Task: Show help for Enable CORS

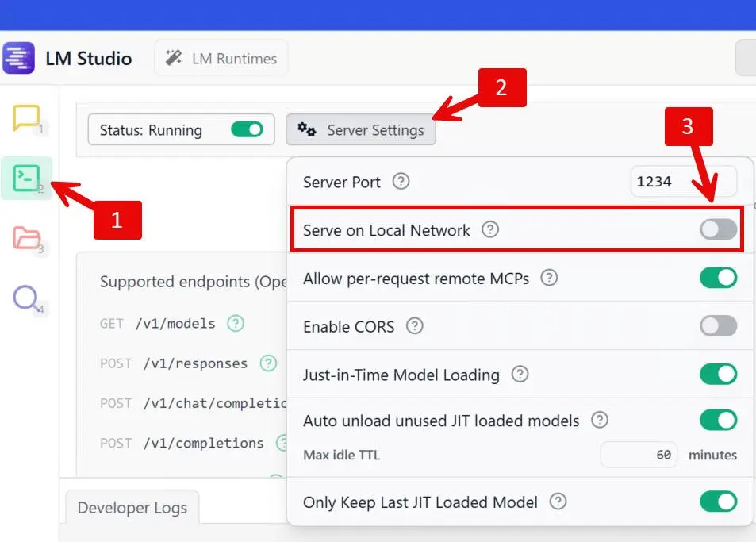Action: 415,326
